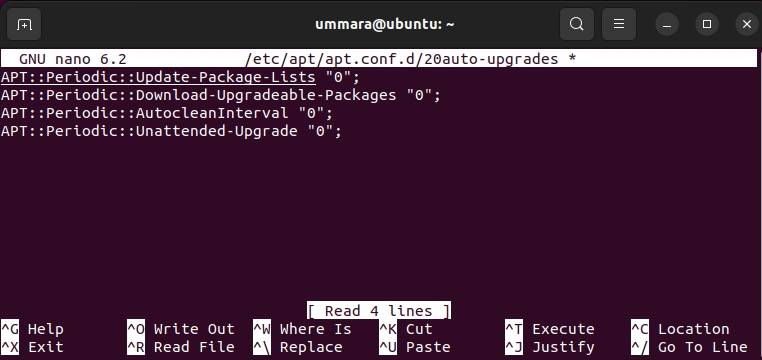The width and height of the screenshot is (762, 360).
Task: Click the ^K Cut shortcut
Action: (406, 329)
